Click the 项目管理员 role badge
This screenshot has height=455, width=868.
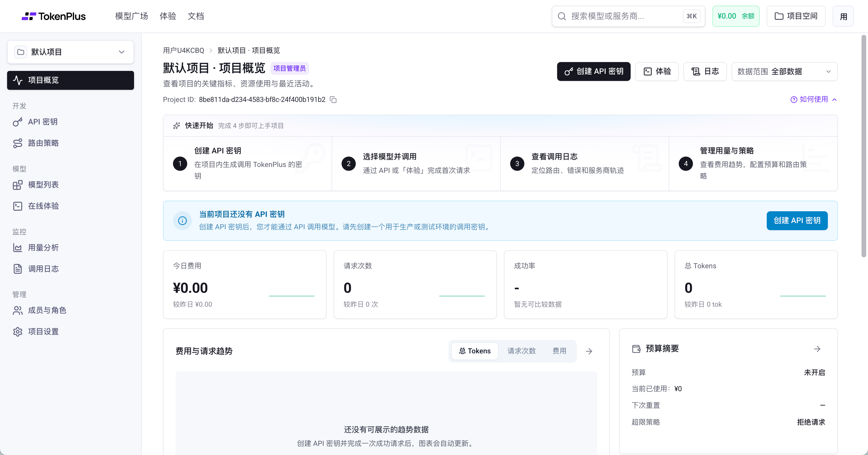click(289, 69)
